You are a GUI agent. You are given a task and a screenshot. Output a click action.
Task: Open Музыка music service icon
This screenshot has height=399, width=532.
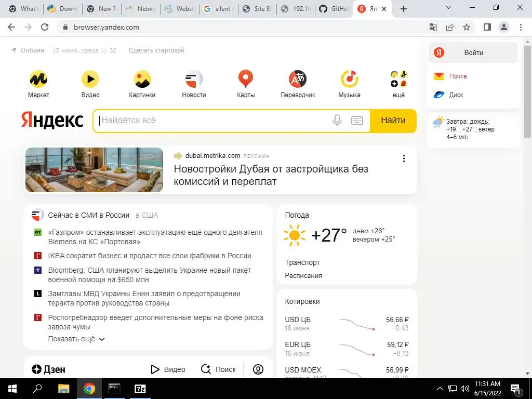350,79
